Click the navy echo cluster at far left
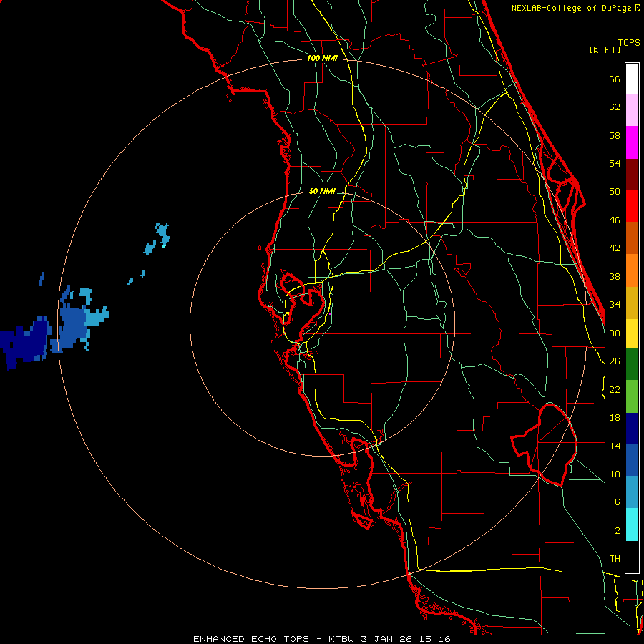The width and height of the screenshot is (644, 644). tap(24, 342)
